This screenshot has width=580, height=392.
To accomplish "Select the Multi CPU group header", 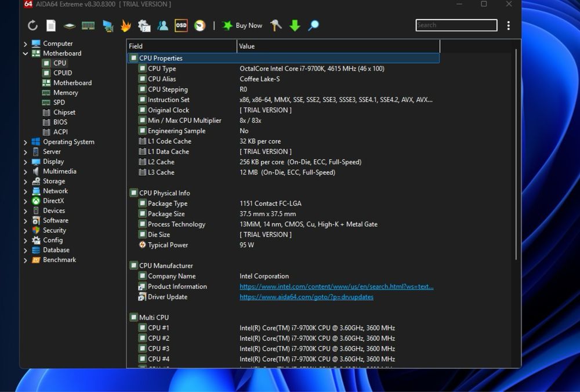I will tap(284, 318).
